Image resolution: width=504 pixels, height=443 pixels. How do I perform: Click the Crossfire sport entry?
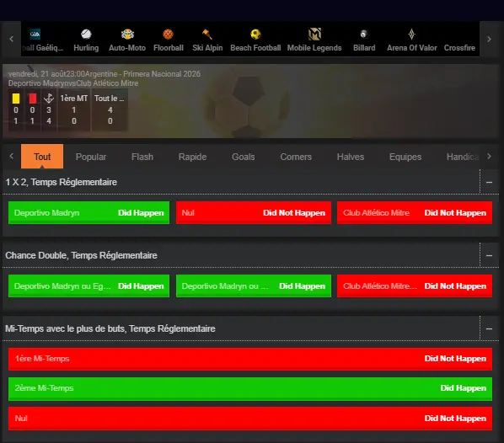tap(459, 47)
